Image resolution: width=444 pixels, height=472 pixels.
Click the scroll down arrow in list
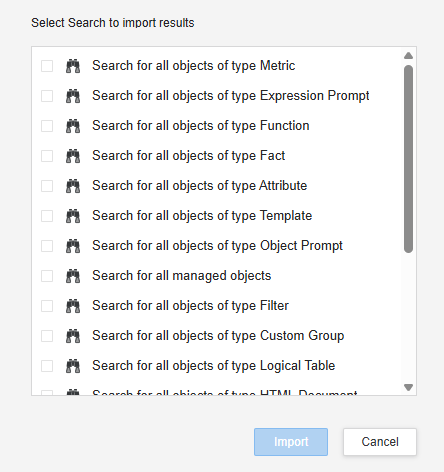(x=408, y=387)
